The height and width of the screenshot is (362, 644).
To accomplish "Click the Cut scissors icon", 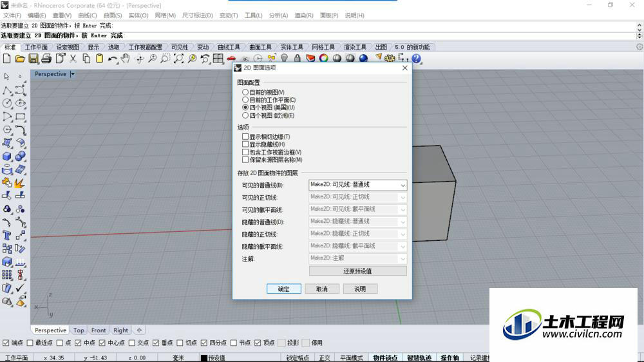I will (x=73, y=59).
